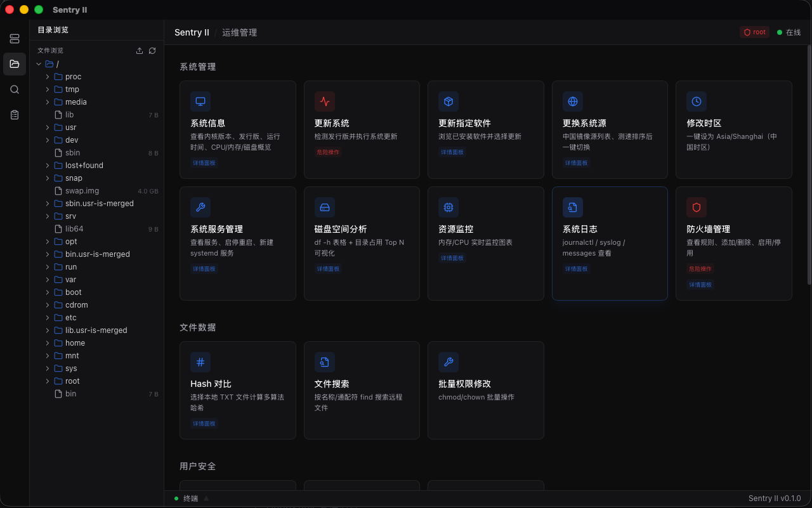Screen dimensions: 812x508
Task: Click the CPU chip icon on 资源监控 card
Action: (449, 207)
